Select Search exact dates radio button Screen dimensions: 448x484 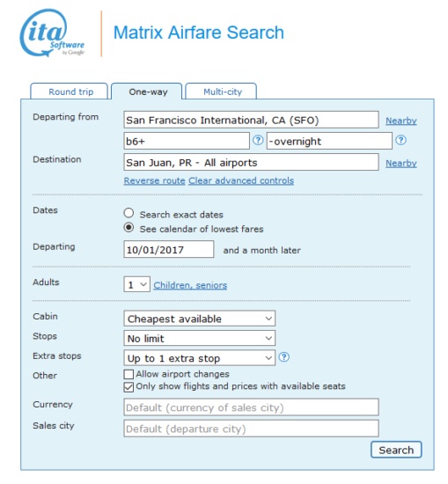(x=129, y=213)
